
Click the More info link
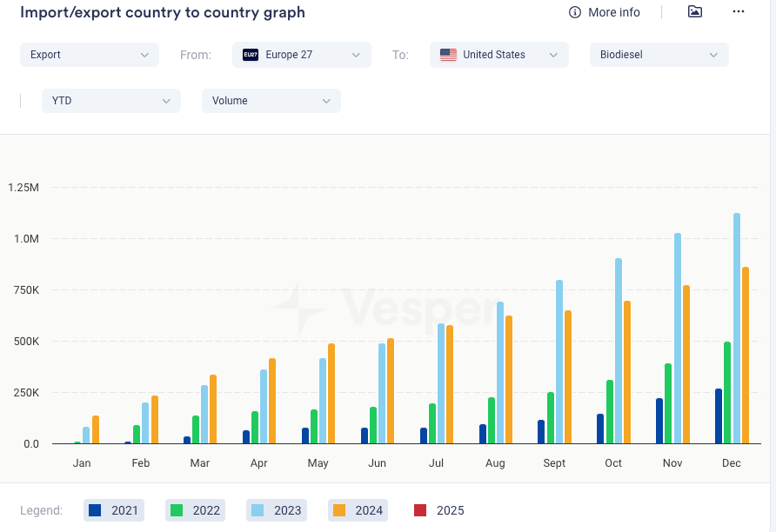613,12
